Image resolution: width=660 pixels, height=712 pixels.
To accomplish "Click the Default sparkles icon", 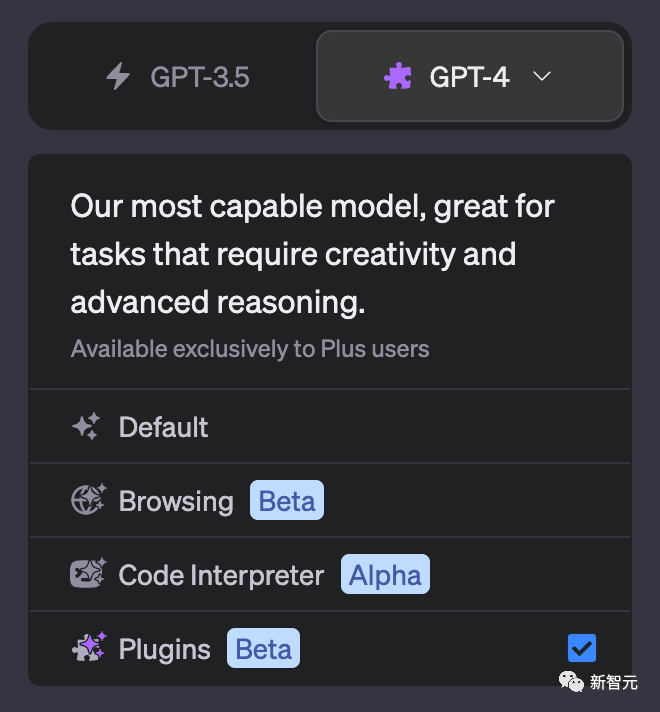I will tap(86, 427).
